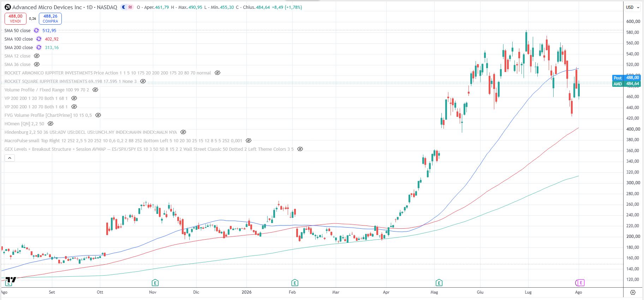Click the SMA 200 value 313,16

(52, 48)
